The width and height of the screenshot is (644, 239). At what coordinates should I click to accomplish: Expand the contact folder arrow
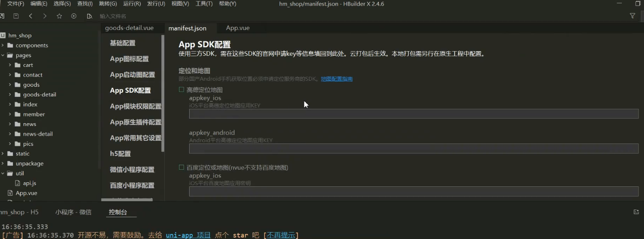pos(10,75)
